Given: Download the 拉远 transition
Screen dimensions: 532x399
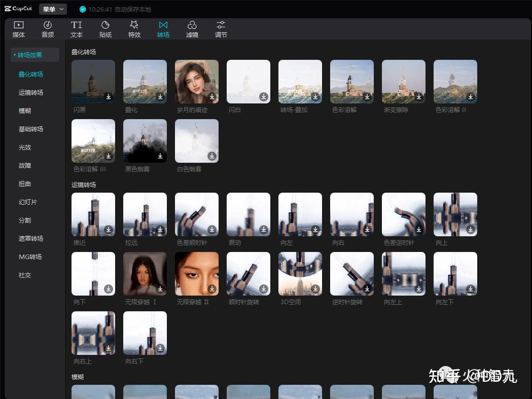Looking at the screenshot, I should (160, 229).
